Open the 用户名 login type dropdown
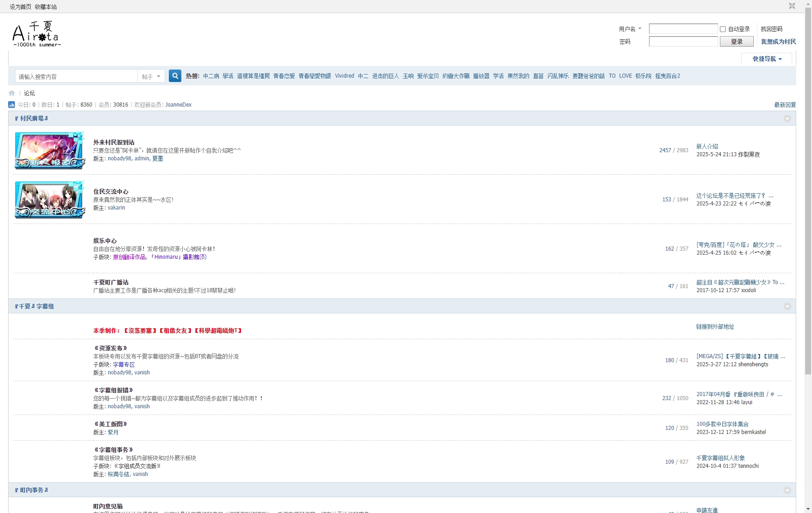Screen dimensions: 812x513 (x=630, y=29)
